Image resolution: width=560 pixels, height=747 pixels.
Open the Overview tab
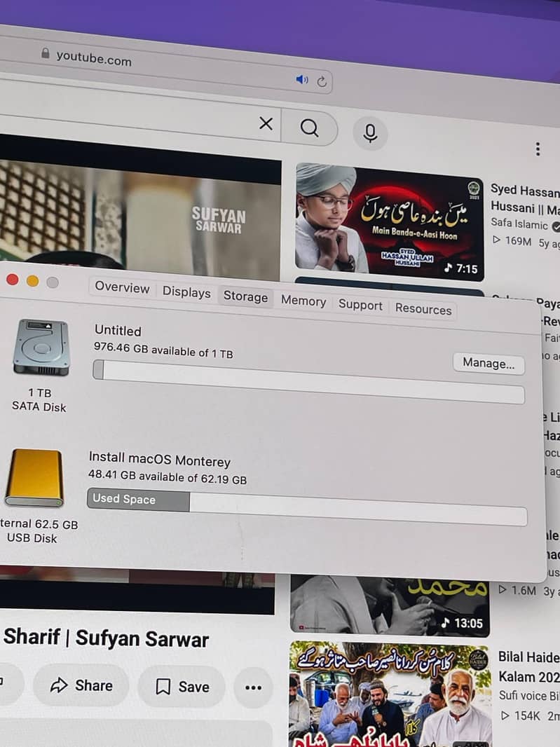(x=122, y=287)
